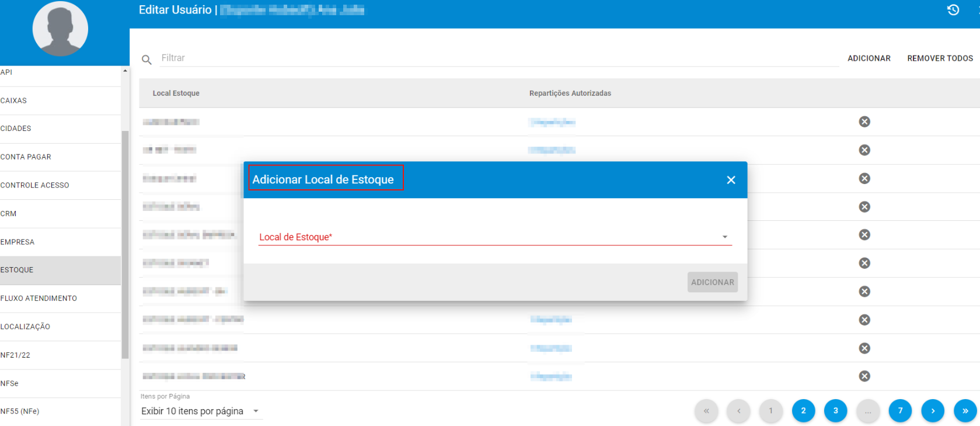Remove the eighth stock location row

tap(864, 320)
